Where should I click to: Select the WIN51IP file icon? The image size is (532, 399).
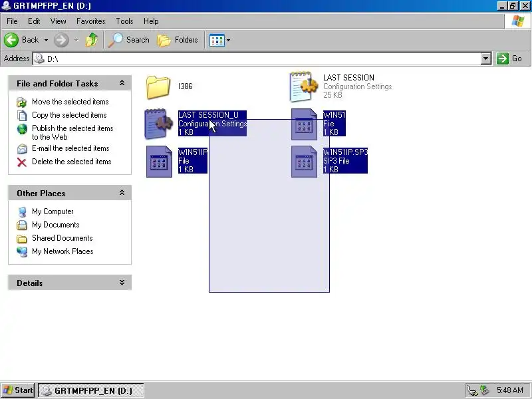coord(159,162)
